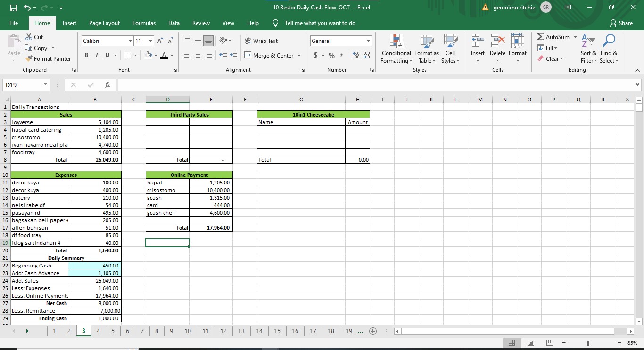Open the File menu
This screenshot has height=350, width=644.
[14, 23]
